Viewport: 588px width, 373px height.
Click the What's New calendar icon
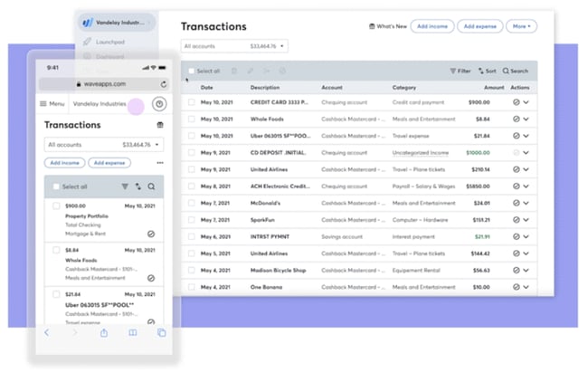tap(372, 26)
